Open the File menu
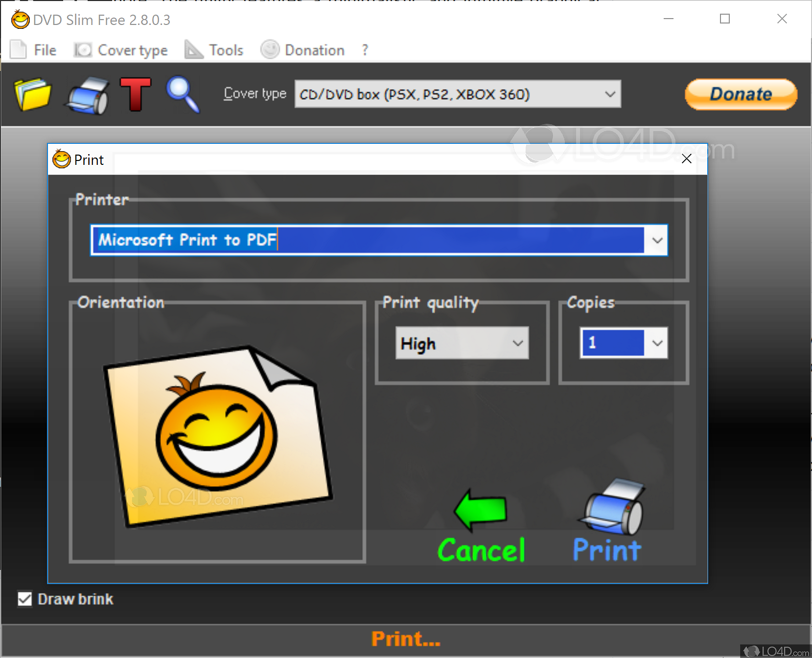 [33, 50]
